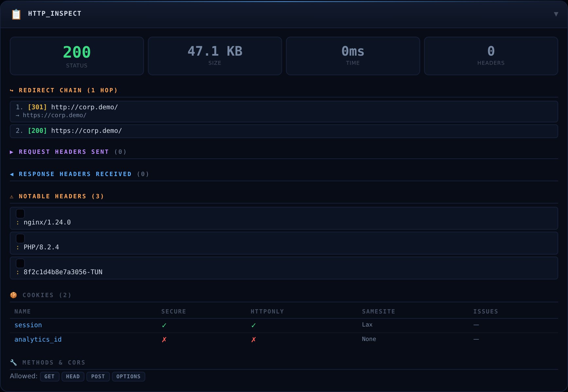Click the None SameSite value
Screen dimensions: 568x392
pyautogui.click(x=369, y=339)
